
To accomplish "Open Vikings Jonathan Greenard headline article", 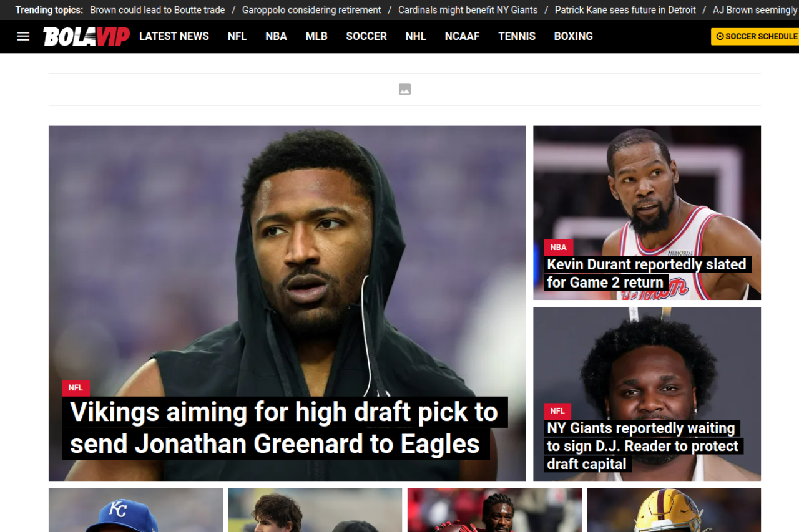I will click(x=283, y=428).
